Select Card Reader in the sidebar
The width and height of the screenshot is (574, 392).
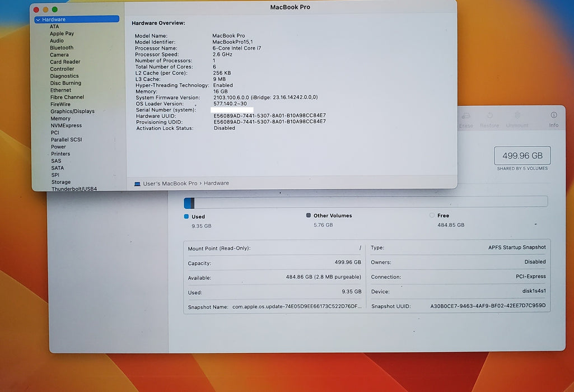click(65, 62)
